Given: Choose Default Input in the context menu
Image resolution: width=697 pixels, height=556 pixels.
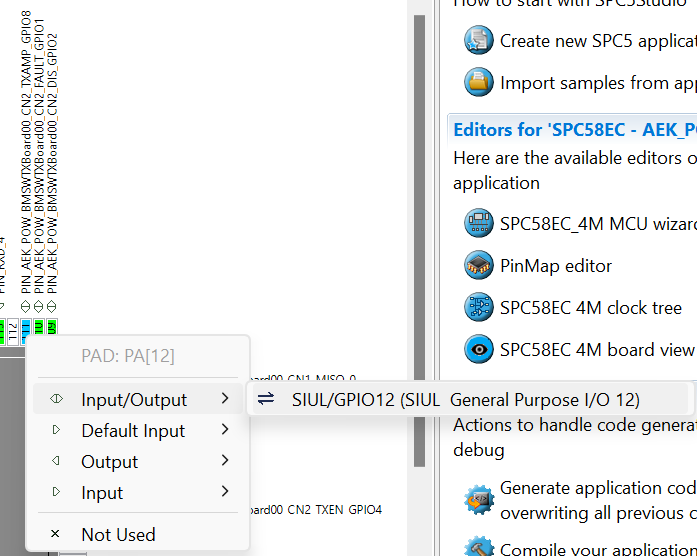Looking at the screenshot, I should 138,430.
